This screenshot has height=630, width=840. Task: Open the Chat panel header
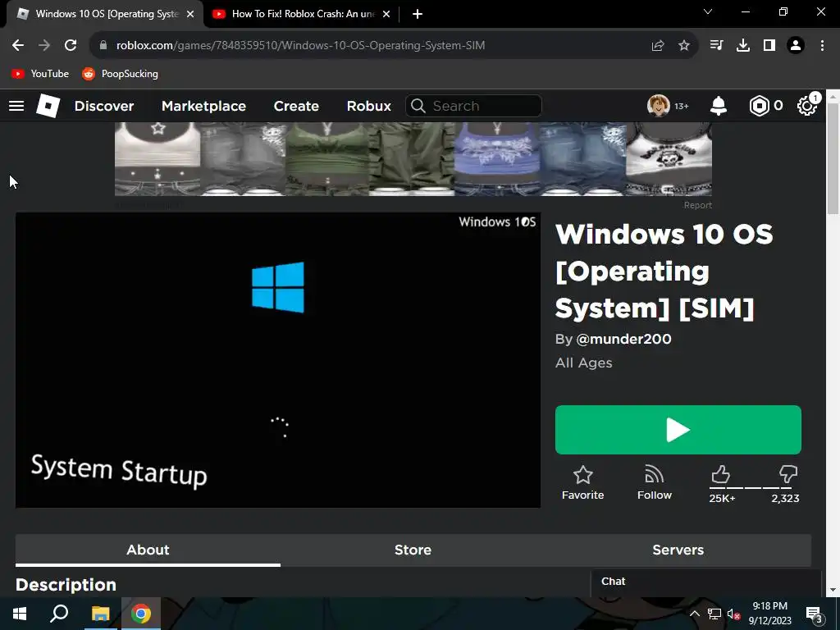point(706,582)
